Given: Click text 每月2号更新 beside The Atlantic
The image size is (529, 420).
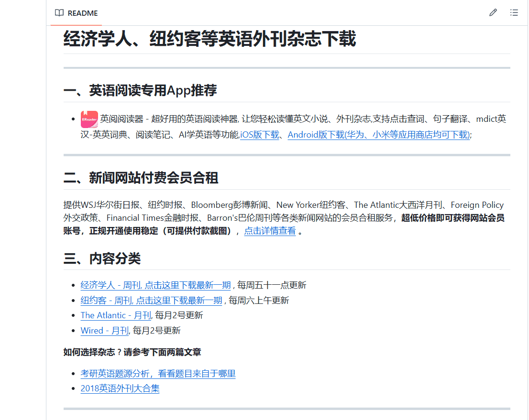Looking at the screenshot, I should [x=179, y=315].
